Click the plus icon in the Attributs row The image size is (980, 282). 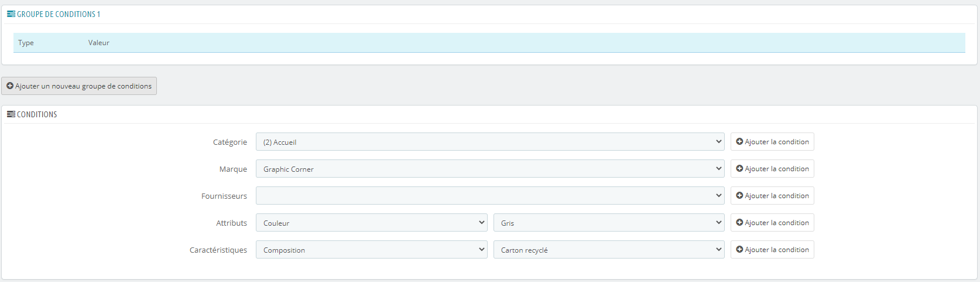739,222
